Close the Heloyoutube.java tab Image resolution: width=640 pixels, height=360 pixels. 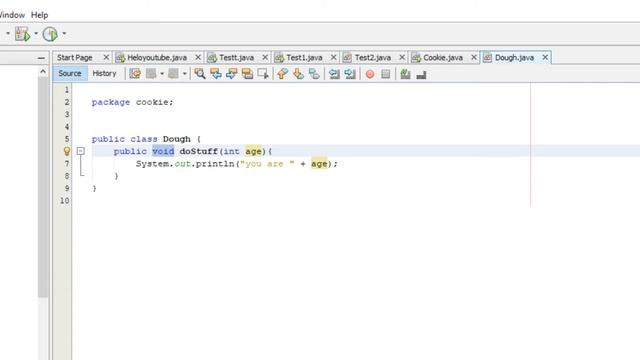[198, 58]
